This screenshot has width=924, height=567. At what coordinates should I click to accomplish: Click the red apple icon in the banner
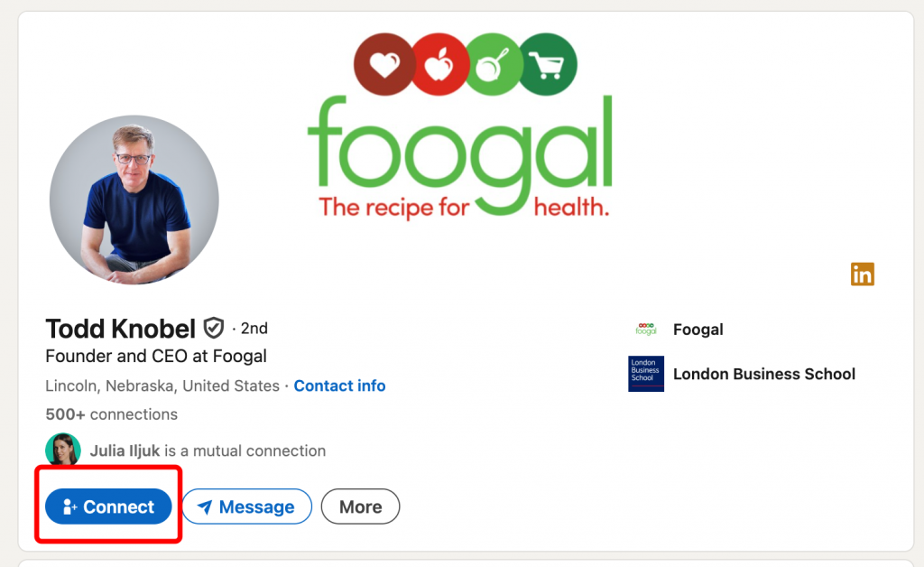(440, 65)
